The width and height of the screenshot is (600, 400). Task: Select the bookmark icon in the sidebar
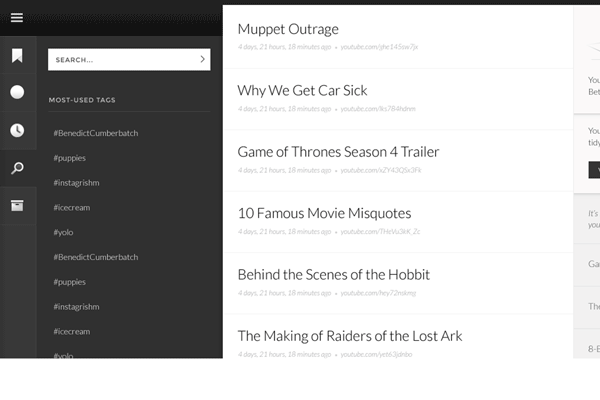(x=17, y=56)
